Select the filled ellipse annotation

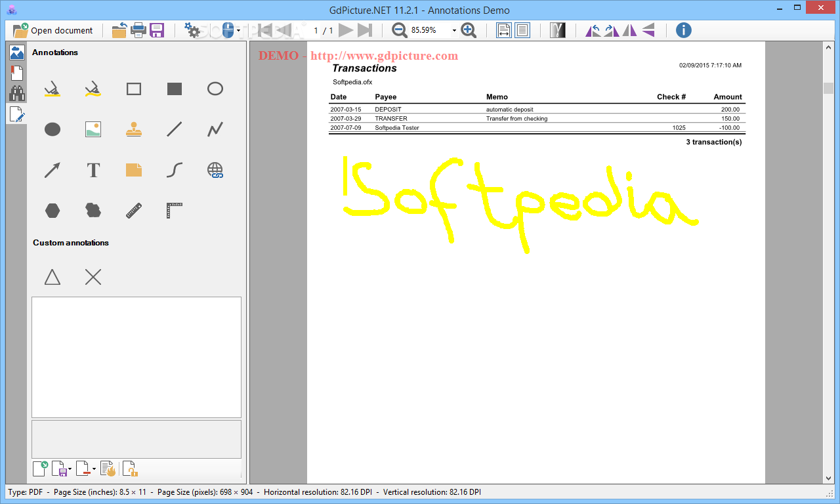[x=52, y=130]
